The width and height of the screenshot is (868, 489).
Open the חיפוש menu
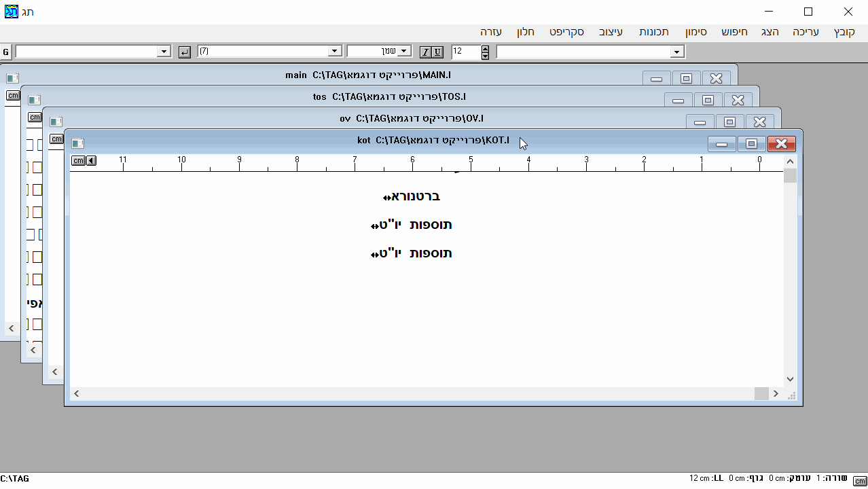(734, 32)
